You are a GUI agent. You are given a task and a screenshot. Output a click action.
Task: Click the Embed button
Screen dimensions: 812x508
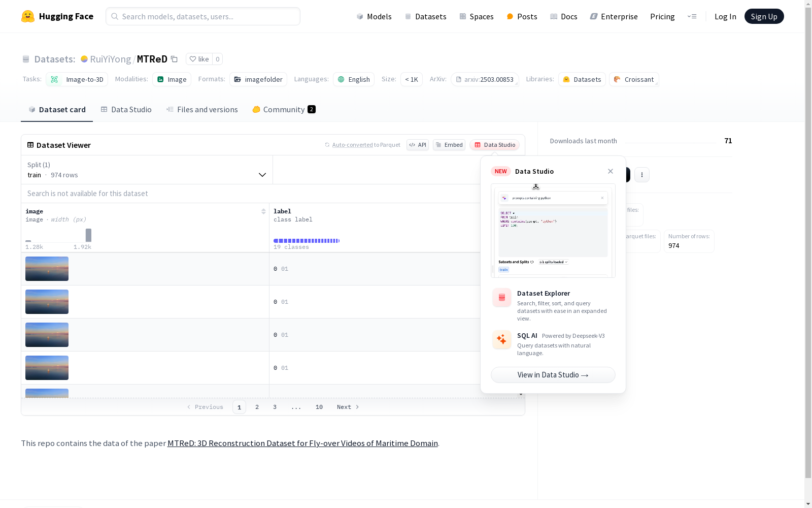449,145
